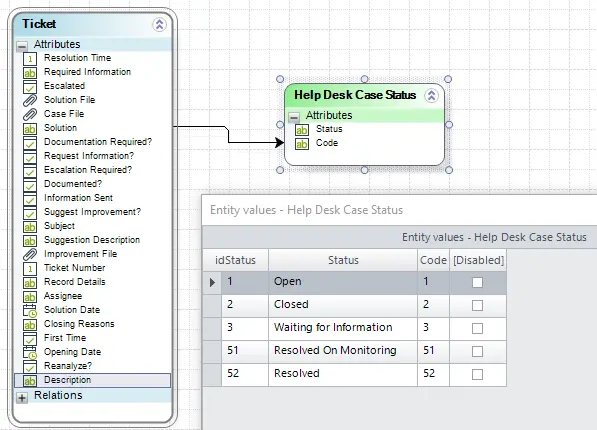Click the boolean icon beside First Time
597x430 pixels.
click(x=30, y=339)
